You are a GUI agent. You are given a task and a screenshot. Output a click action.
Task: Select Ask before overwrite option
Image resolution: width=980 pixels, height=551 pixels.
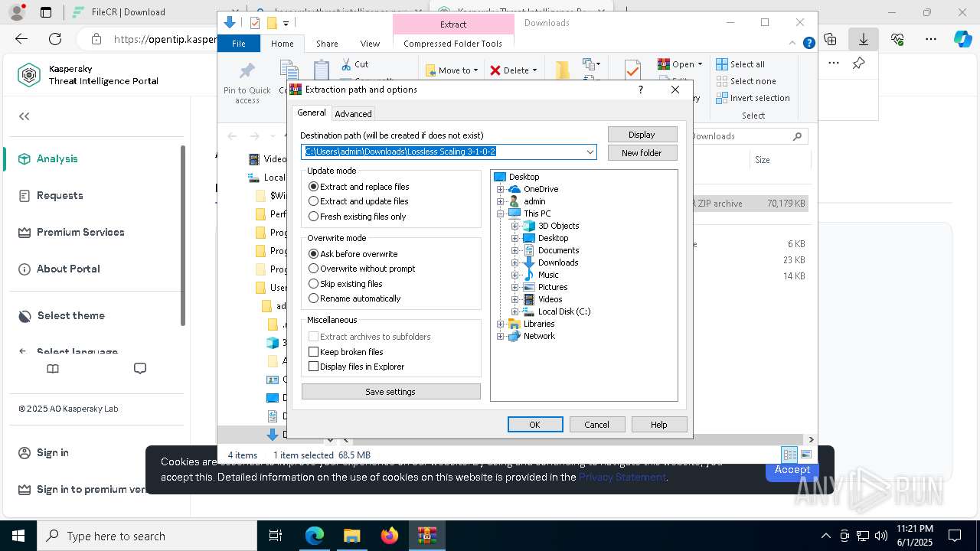coord(353,254)
